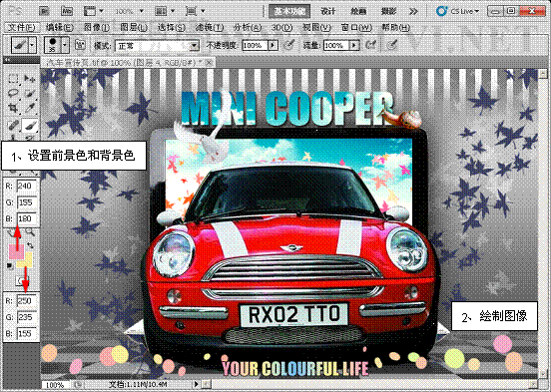Screen dimensions: 551x392
Task: Click the yellow background color swatch
Action: (x=27, y=260)
